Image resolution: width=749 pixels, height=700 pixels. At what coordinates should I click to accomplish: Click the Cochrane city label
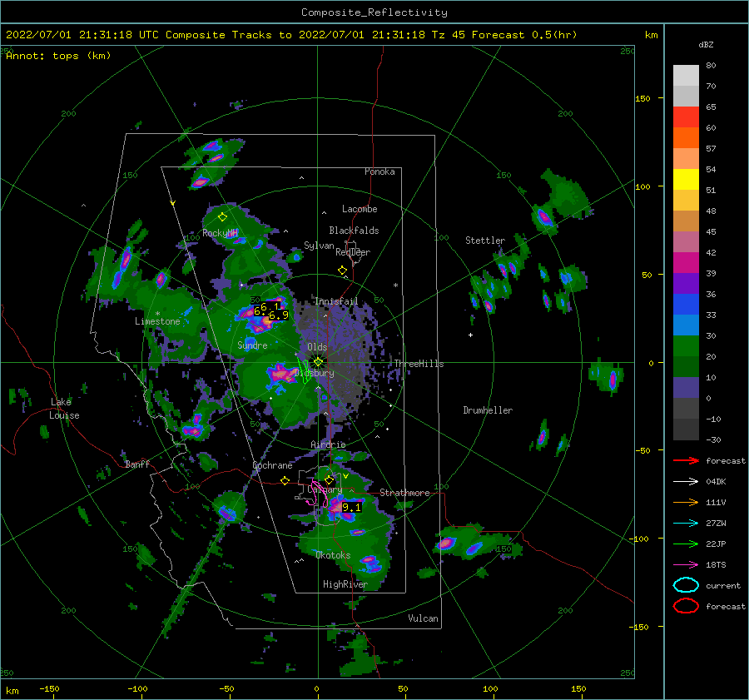(272, 465)
